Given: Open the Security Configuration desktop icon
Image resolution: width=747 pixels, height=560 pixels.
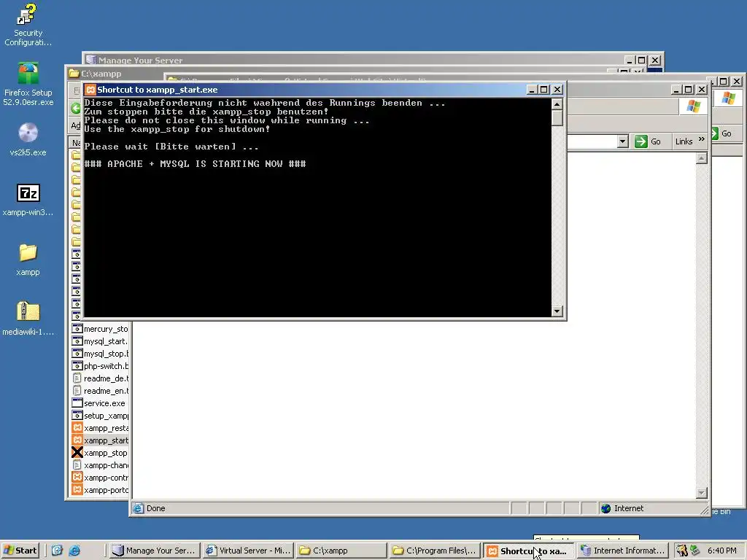Looking at the screenshot, I should [28, 25].
